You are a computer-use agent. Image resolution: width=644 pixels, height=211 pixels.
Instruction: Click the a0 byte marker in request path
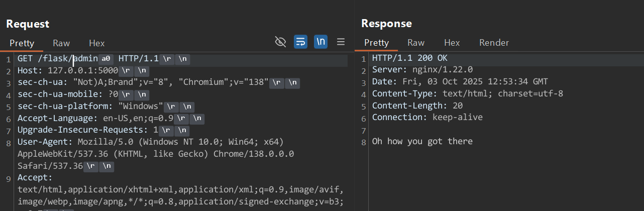coord(106,59)
